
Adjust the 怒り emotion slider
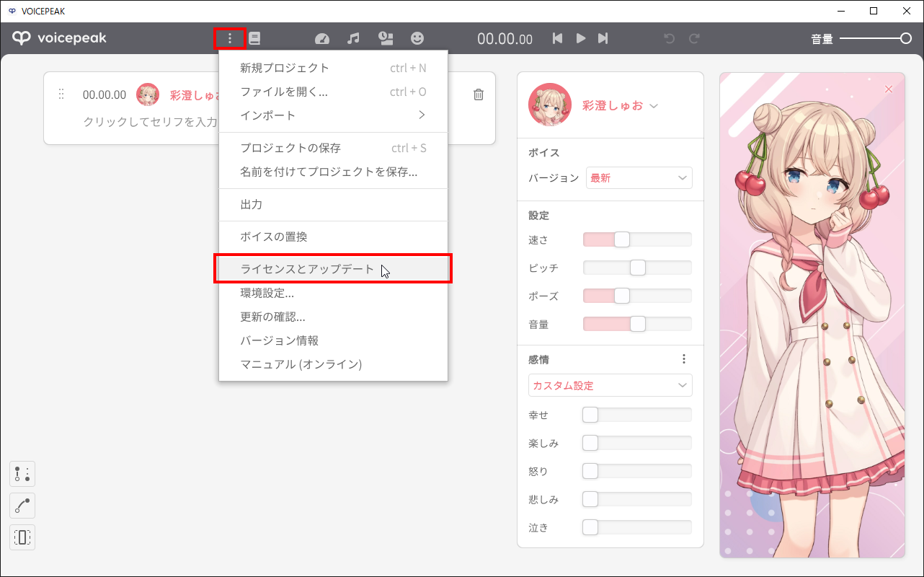(637, 471)
